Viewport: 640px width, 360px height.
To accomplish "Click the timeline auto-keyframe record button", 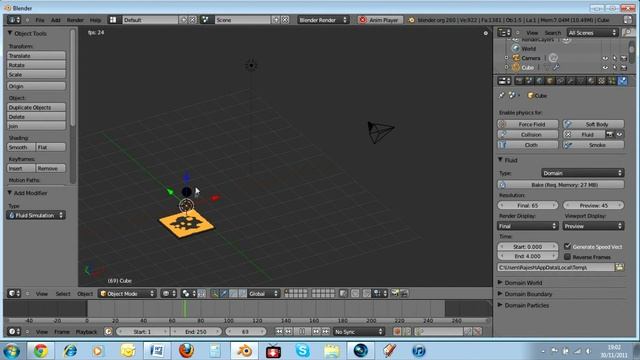I will point(397,332).
